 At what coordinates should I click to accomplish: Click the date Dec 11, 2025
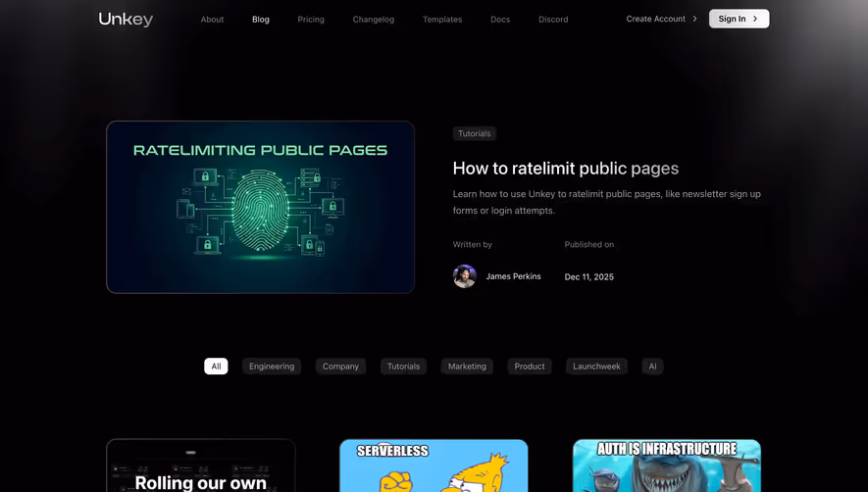[589, 276]
